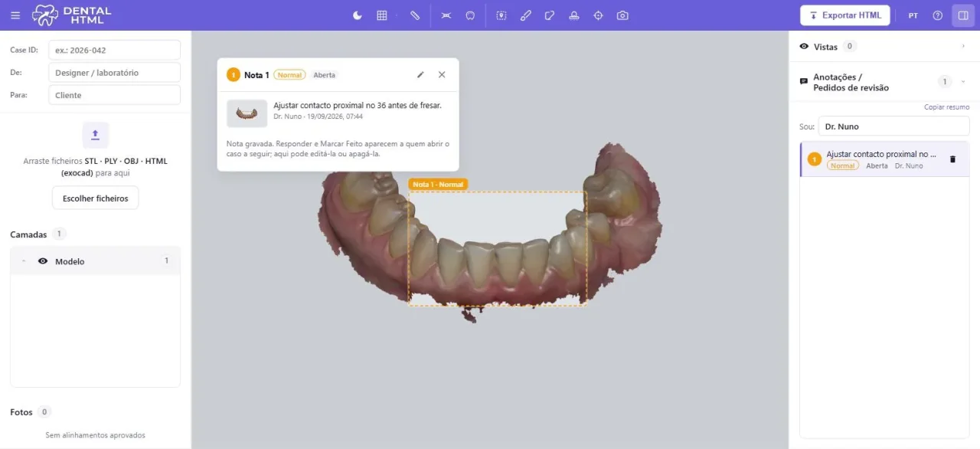Expand the Modelo layer arrow
Screen dimensions: 980x449
point(24,261)
